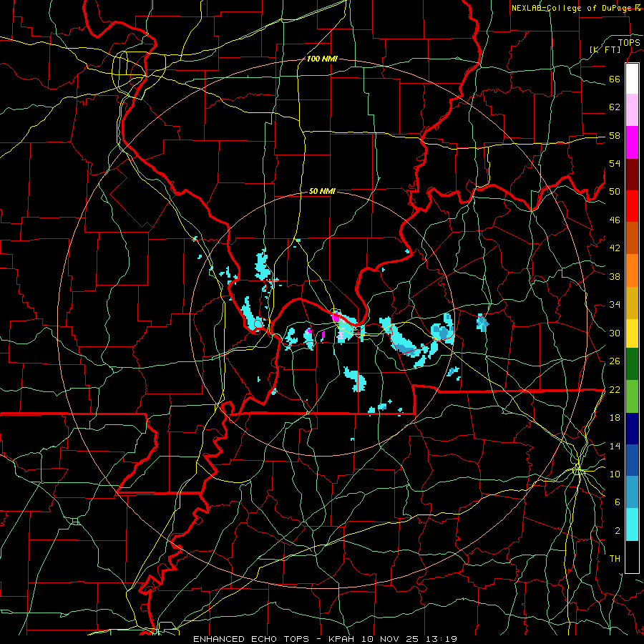Click the light pink legend swatch
This screenshot has width=644, height=644.
click(632, 110)
